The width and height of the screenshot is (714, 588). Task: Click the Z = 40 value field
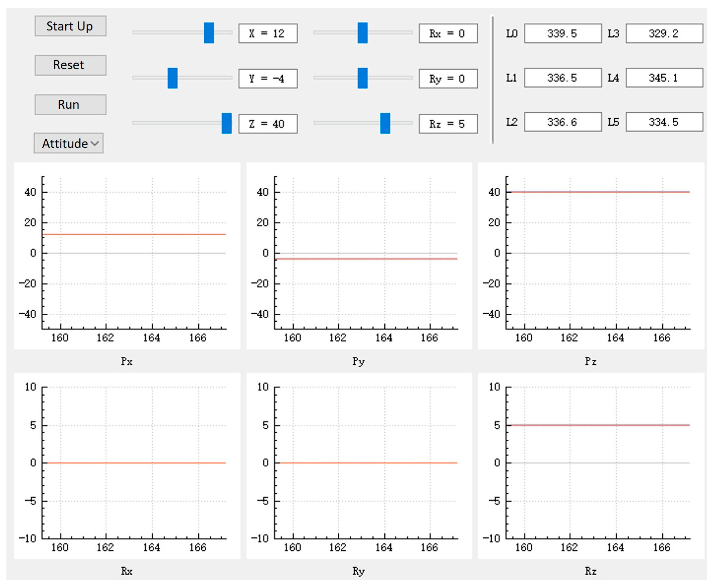(268, 124)
